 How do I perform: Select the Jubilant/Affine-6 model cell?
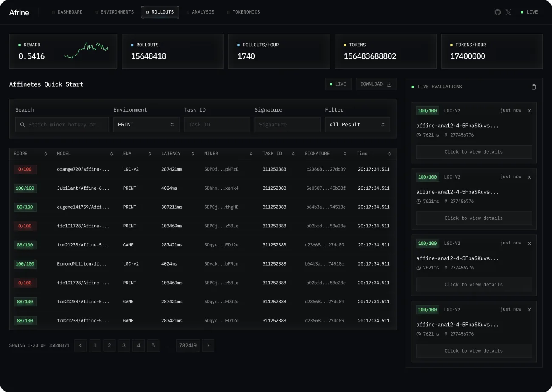pos(83,188)
